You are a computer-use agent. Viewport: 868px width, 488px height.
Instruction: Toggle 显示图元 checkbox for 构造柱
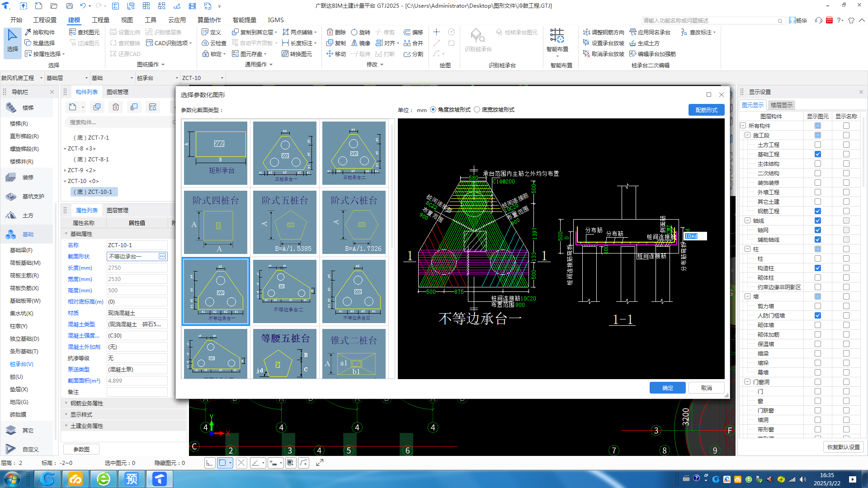tap(818, 268)
